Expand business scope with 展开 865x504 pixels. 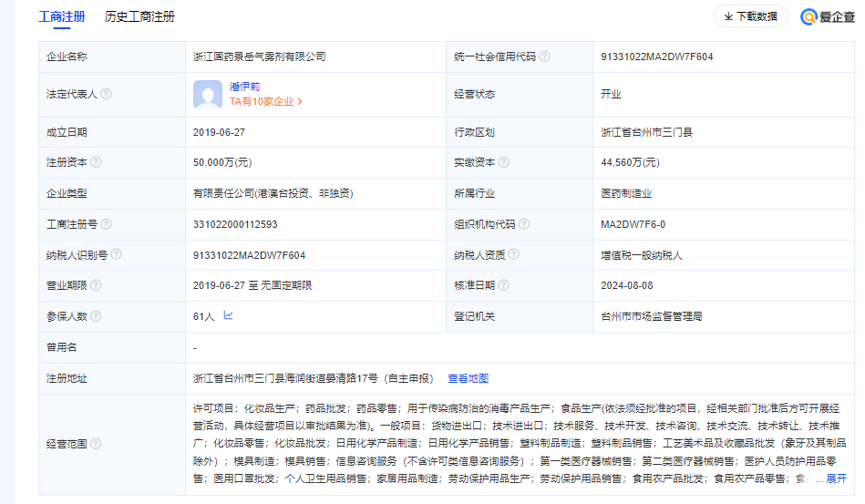coord(836,478)
